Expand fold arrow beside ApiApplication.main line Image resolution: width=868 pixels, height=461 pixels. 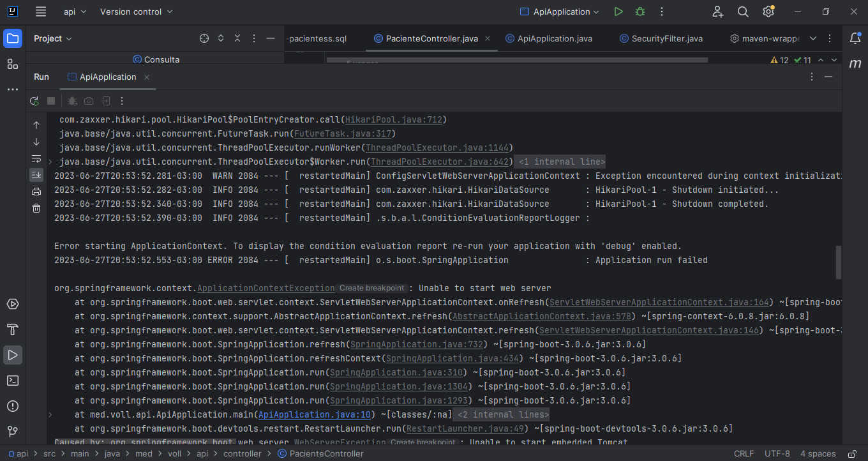point(51,414)
